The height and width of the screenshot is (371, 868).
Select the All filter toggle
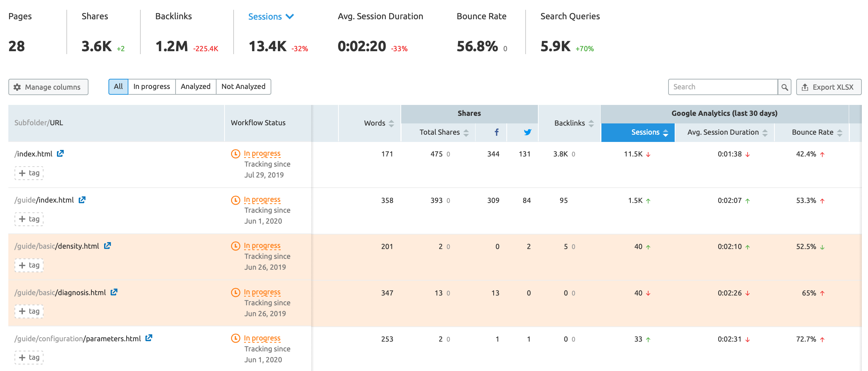[118, 87]
